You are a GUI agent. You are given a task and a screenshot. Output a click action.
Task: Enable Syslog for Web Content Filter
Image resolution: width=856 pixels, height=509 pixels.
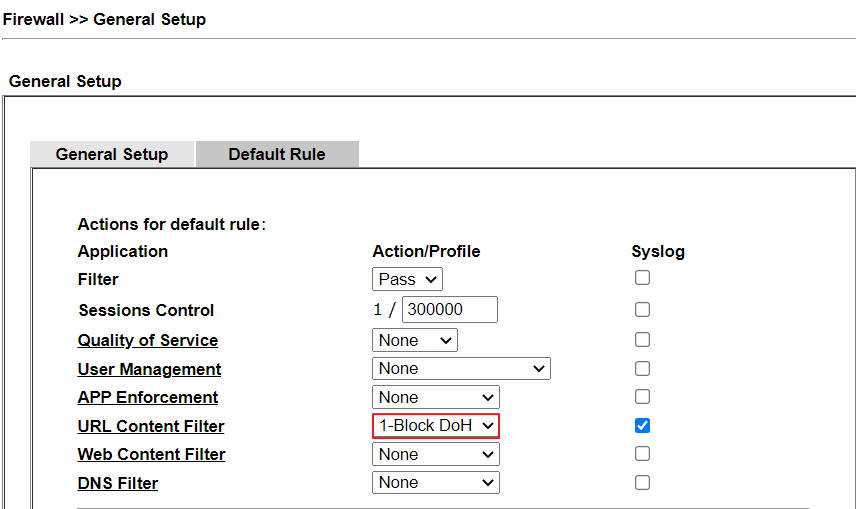[x=642, y=454]
